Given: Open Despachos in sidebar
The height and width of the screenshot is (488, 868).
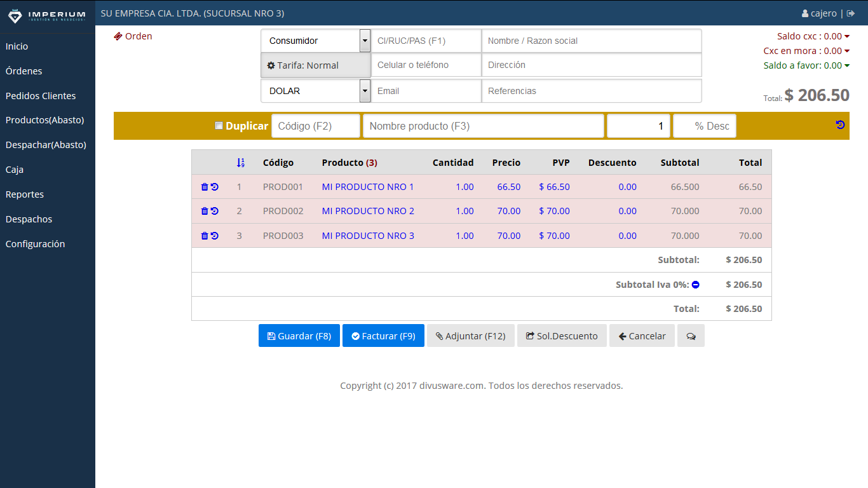Looking at the screenshot, I should point(29,219).
